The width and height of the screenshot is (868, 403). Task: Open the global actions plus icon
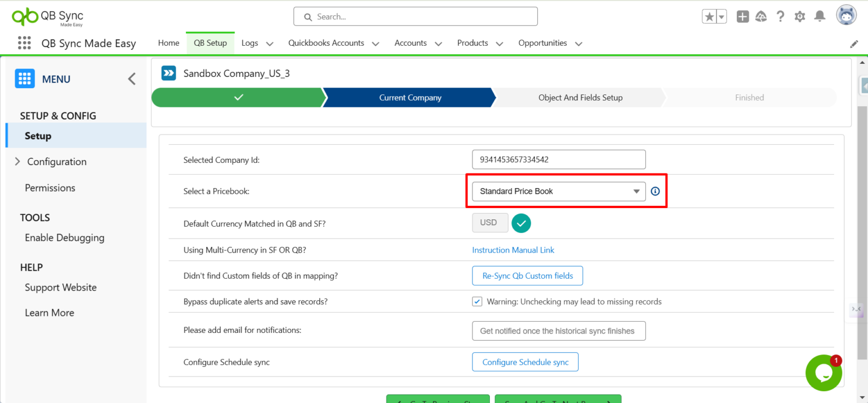click(743, 17)
